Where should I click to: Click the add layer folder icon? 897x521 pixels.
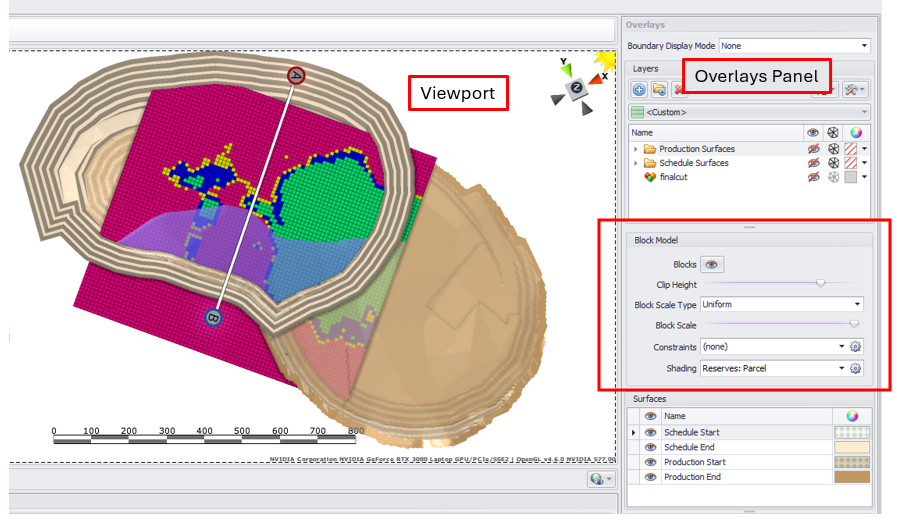click(x=658, y=90)
